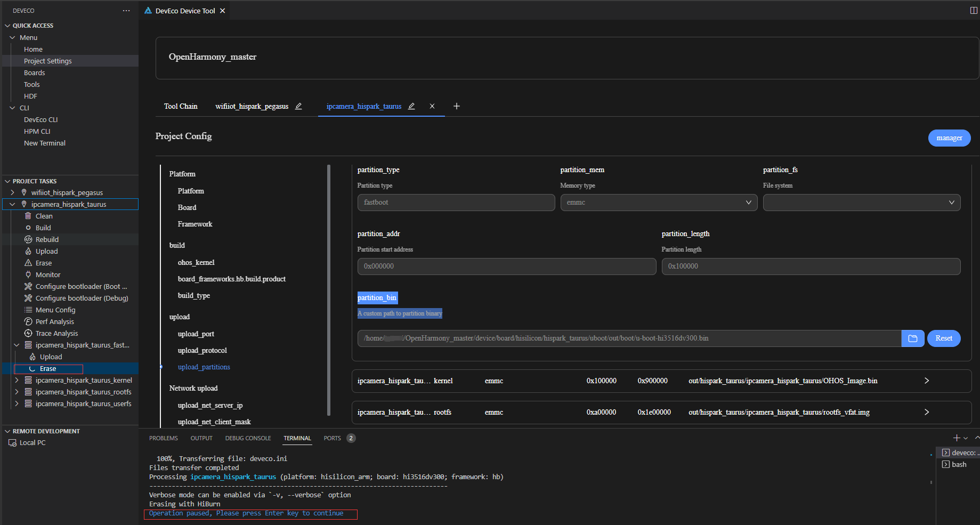Open the PROBLEMS panel tab
This screenshot has height=525, width=980.
164,438
